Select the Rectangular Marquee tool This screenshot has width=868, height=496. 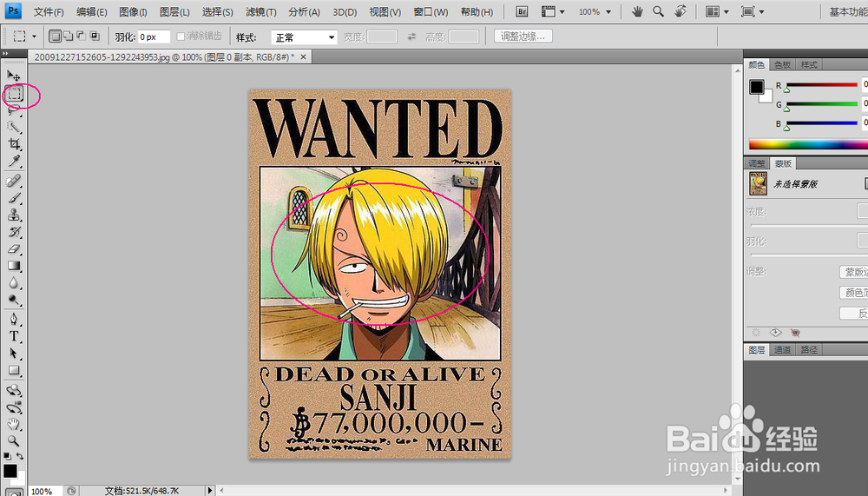click(15, 94)
